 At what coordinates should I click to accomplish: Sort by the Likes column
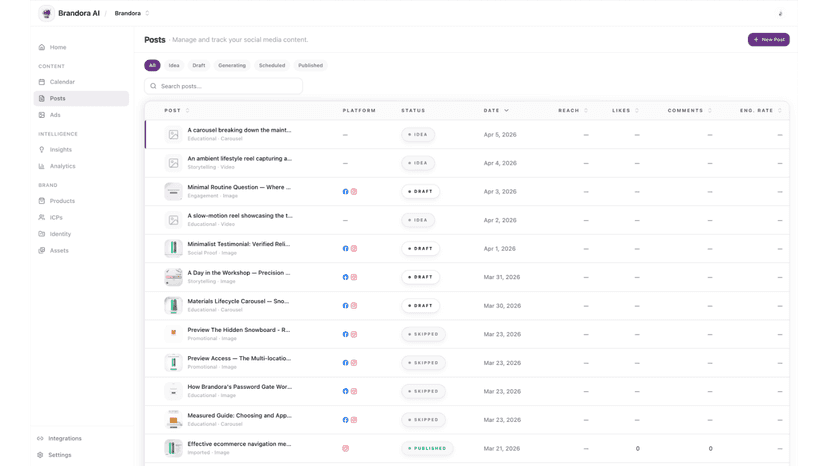(x=625, y=110)
